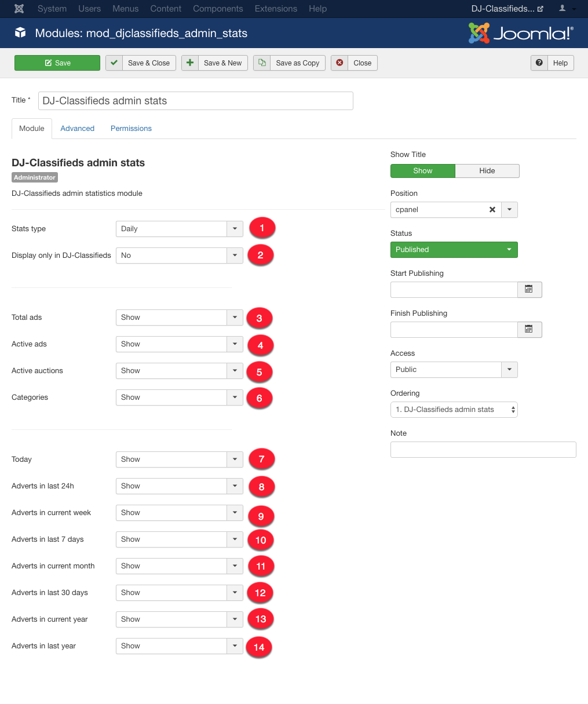Open Adverts in last 24h dropdown
Viewport: 588px width, 704px height.
pyautogui.click(x=179, y=486)
